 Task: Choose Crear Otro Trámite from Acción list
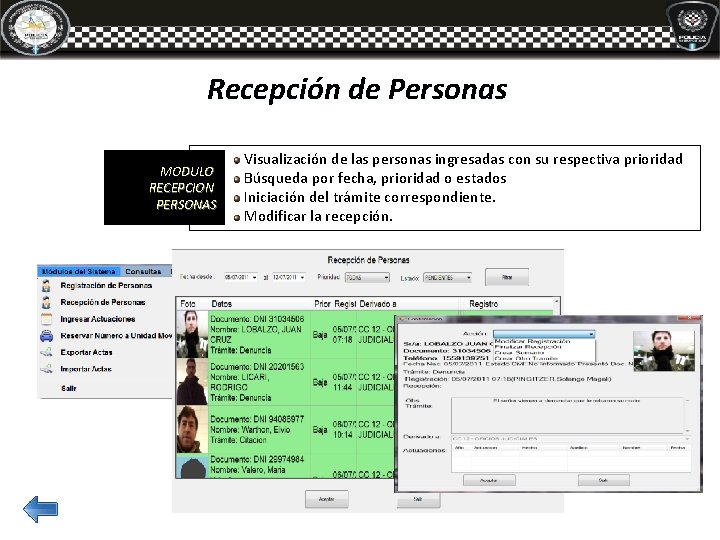[x=526, y=358]
